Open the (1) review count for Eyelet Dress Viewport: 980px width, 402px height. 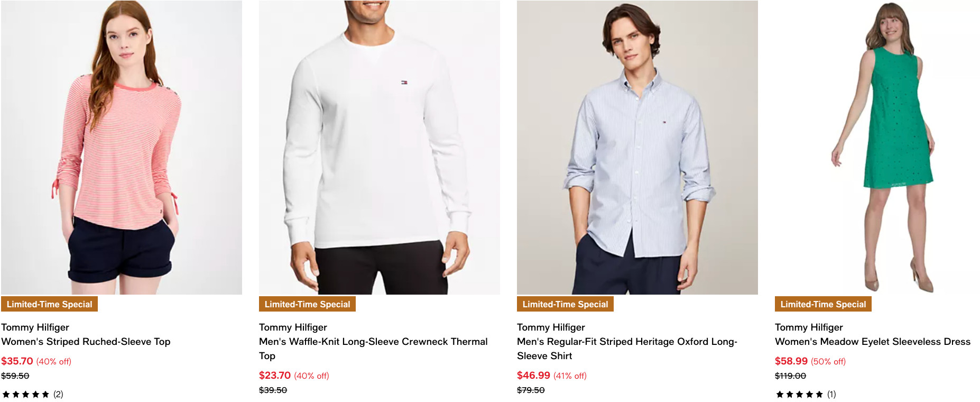(x=831, y=394)
